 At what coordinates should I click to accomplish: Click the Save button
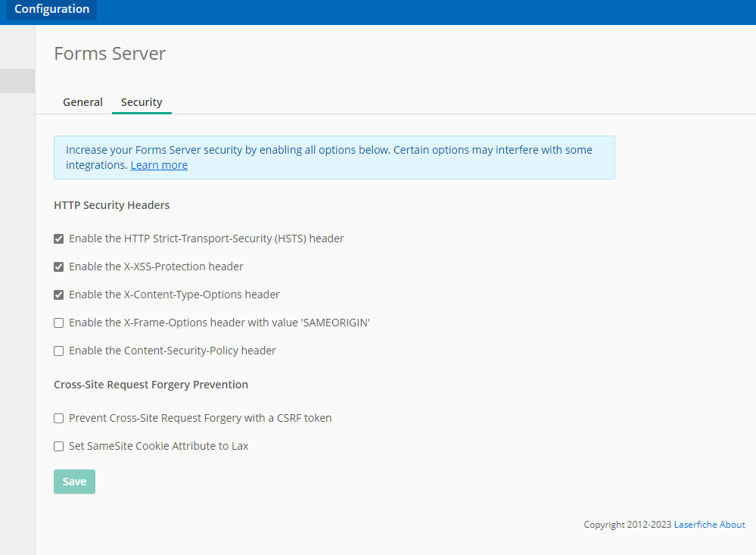tap(74, 482)
